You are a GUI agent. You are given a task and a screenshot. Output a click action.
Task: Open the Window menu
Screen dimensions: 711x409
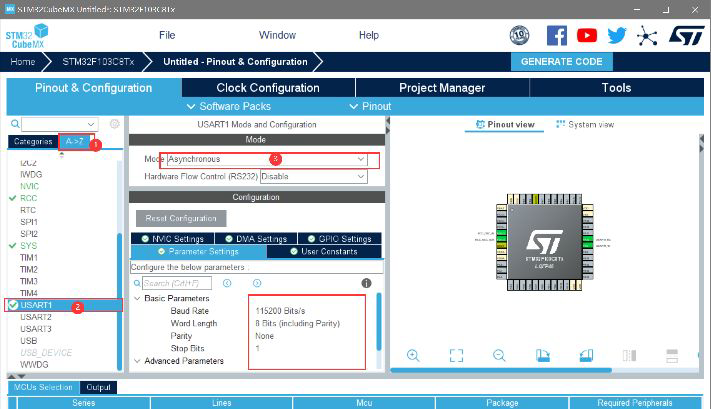coord(277,35)
